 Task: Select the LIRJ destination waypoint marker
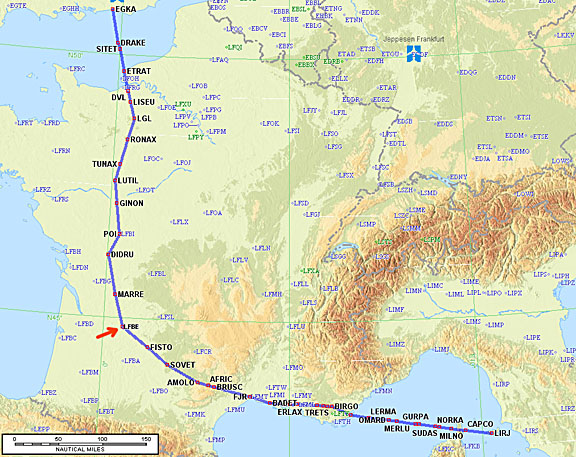tap(492, 433)
